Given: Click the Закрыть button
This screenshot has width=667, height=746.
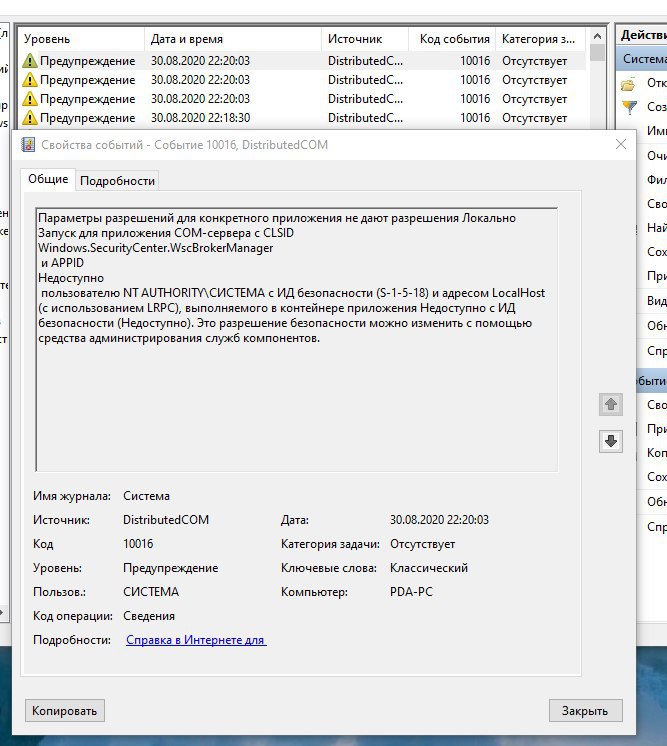Looking at the screenshot, I should coord(585,711).
